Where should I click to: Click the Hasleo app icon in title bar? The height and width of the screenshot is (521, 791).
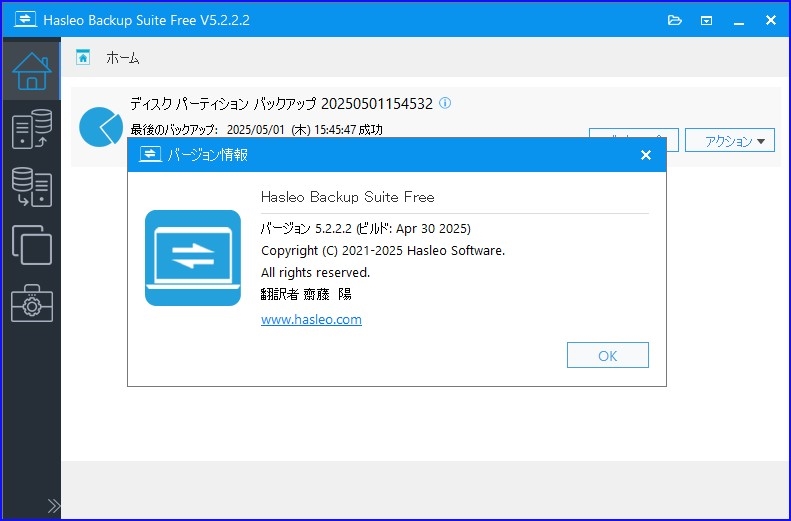(x=25, y=20)
